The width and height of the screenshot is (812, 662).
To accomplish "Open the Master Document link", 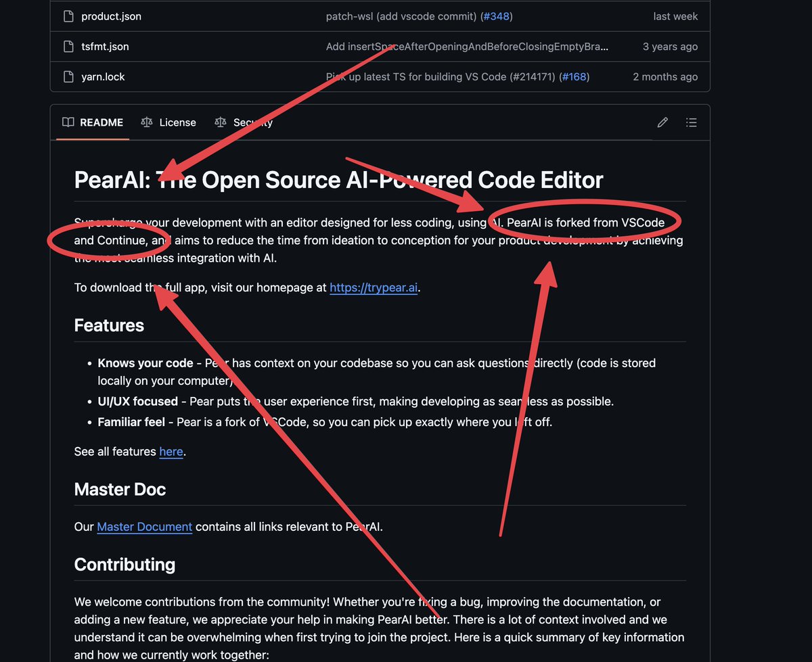I will pyautogui.click(x=145, y=526).
